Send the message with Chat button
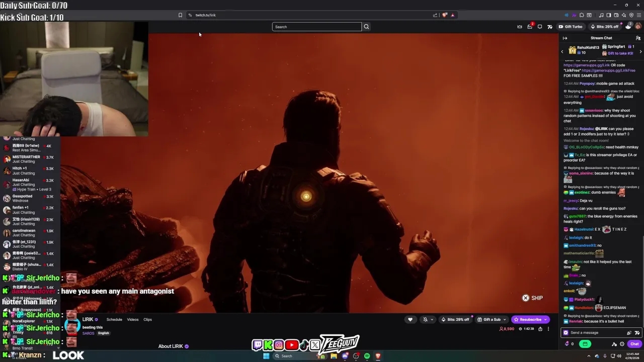The height and width of the screenshot is (362, 644). click(x=634, y=344)
